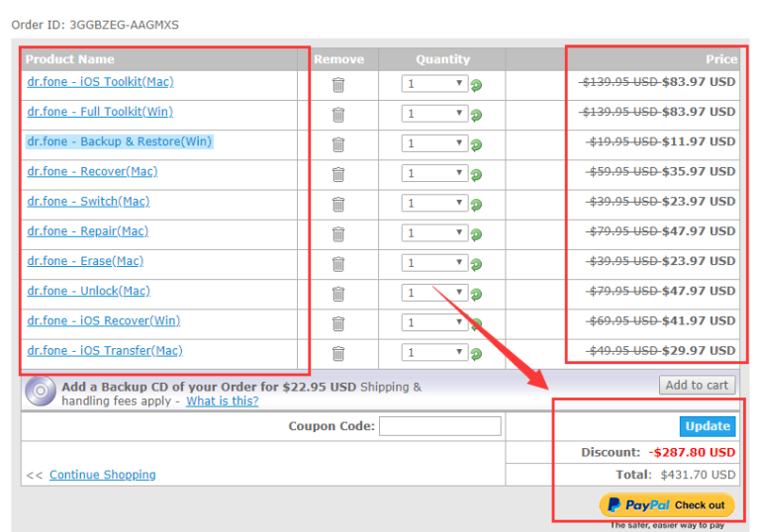Click refresh icon in Recover(Mac) row
This screenshot has height=532, width=760.
tap(476, 175)
